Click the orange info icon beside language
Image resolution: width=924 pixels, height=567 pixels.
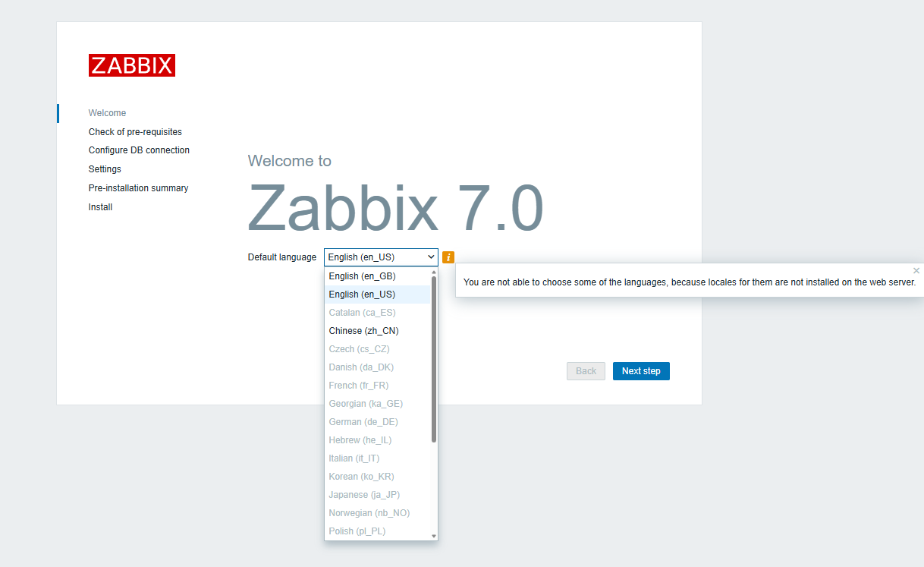[448, 257]
